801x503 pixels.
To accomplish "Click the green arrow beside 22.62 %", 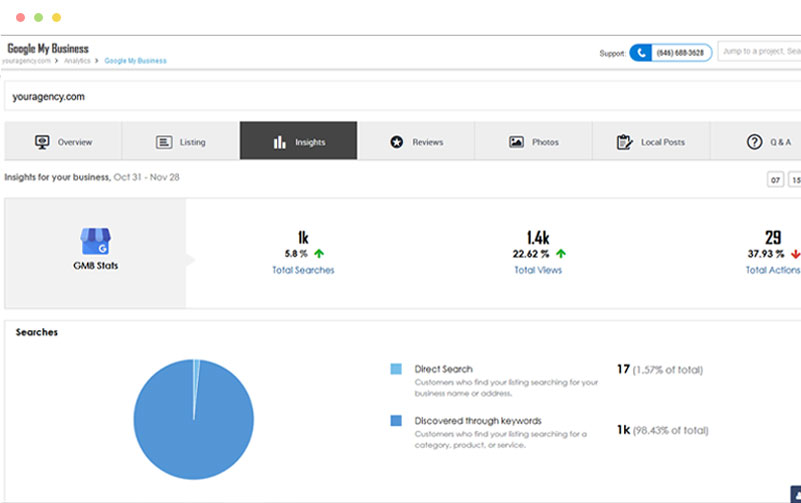I will (561, 253).
